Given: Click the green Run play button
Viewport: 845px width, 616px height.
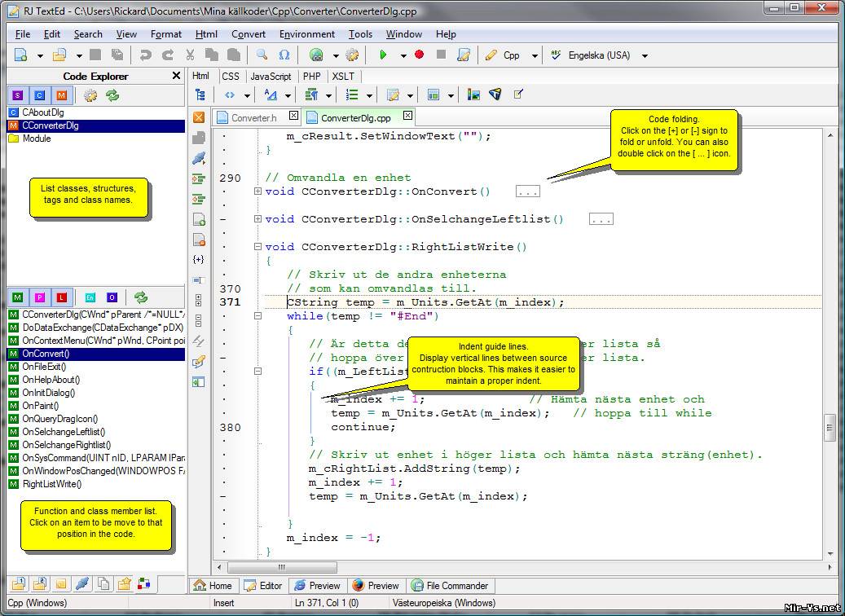Looking at the screenshot, I should pos(383,55).
